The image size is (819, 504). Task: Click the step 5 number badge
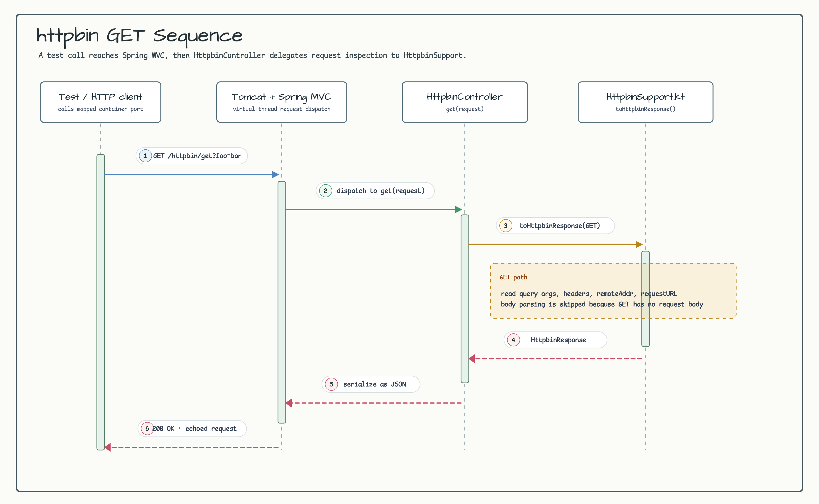click(x=331, y=384)
